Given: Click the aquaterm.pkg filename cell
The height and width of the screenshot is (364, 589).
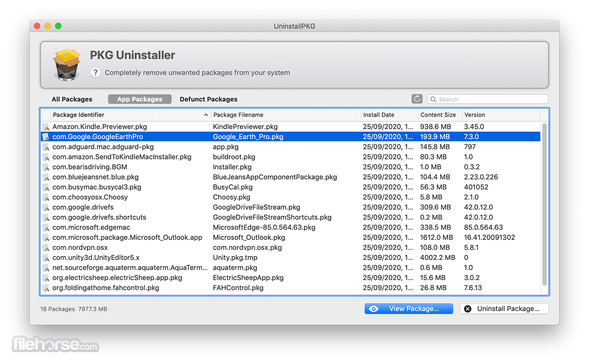Looking at the screenshot, I should 235,268.
